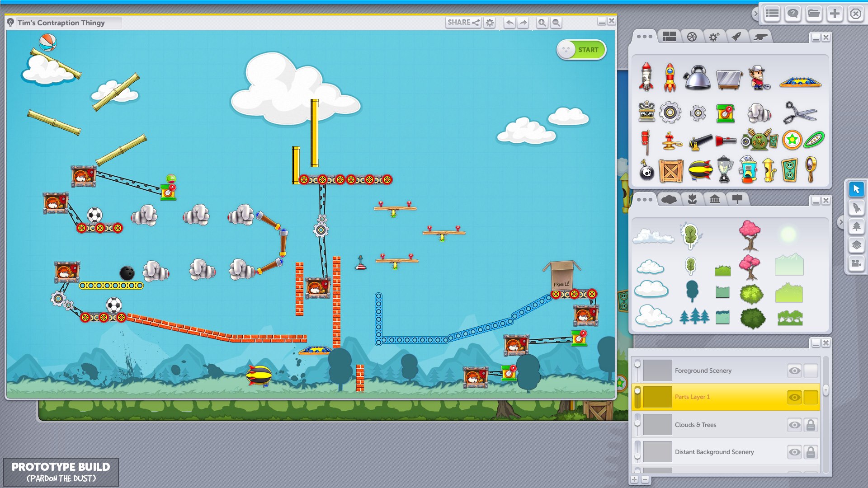
Task: Toggle the START simulation switch
Action: pos(581,50)
